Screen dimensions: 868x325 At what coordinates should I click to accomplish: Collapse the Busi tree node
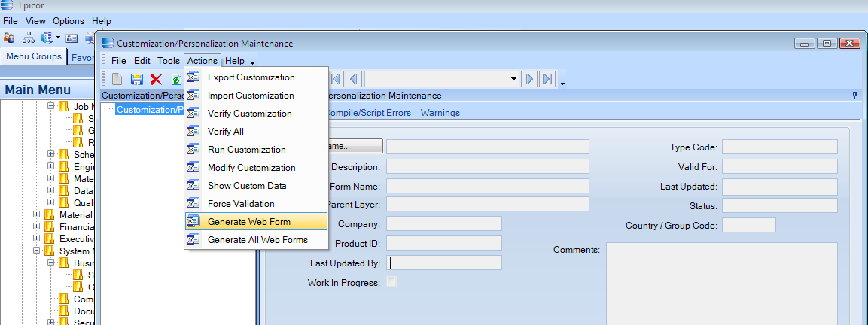(51, 263)
